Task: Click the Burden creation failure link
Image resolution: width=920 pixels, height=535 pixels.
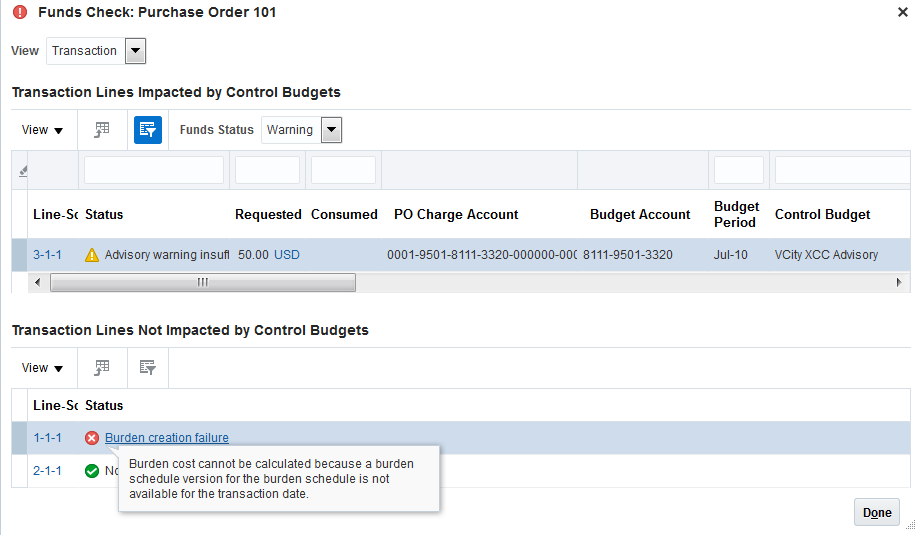Action: (167, 438)
